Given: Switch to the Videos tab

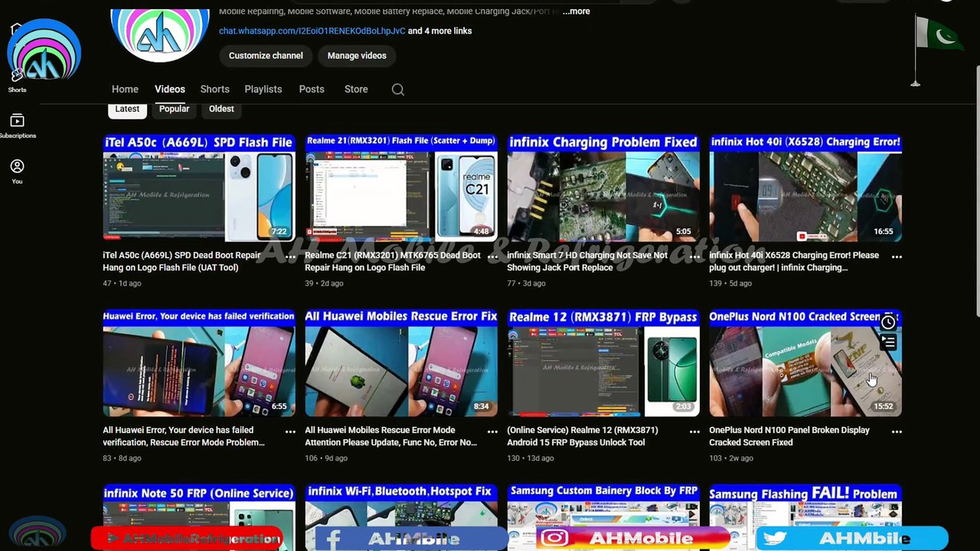Looking at the screenshot, I should 170,89.
